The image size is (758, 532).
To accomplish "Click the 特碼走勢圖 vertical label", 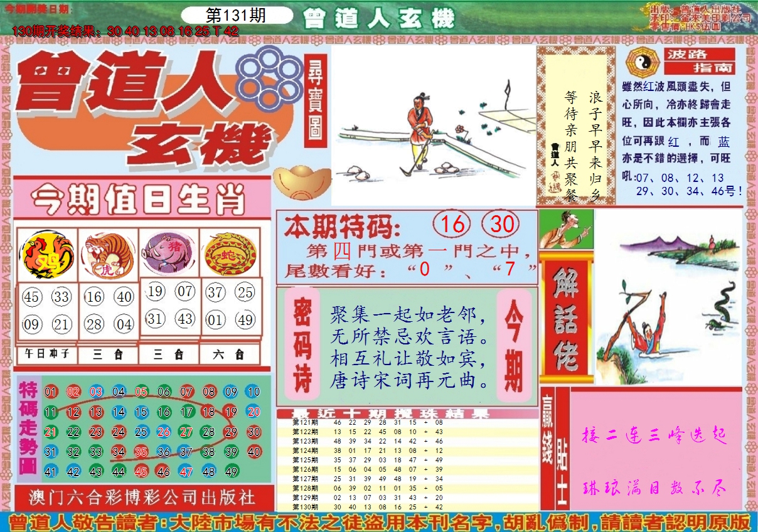I will click(29, 428).
